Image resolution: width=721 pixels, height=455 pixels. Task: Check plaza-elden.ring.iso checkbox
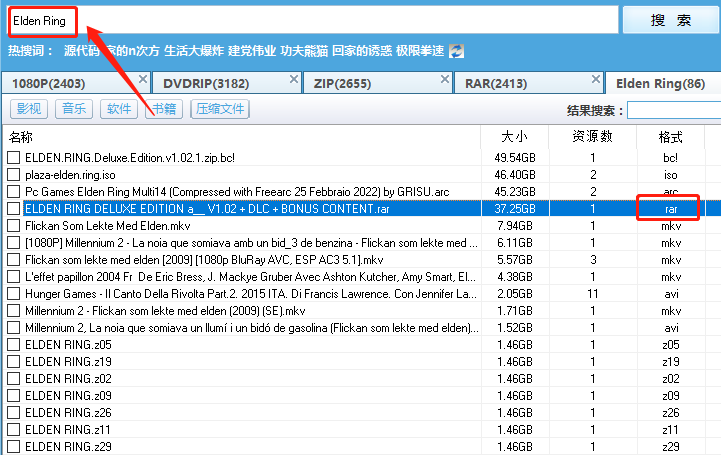coord(14,175)
